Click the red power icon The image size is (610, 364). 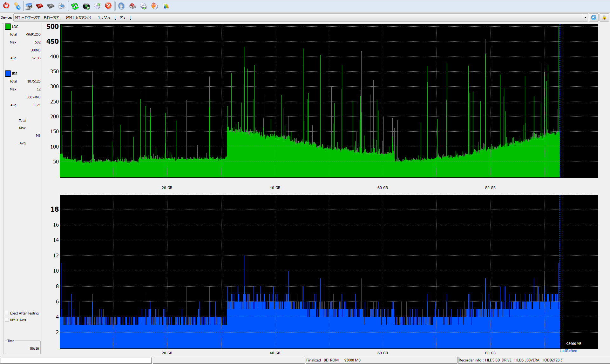(x=6, y=6)
